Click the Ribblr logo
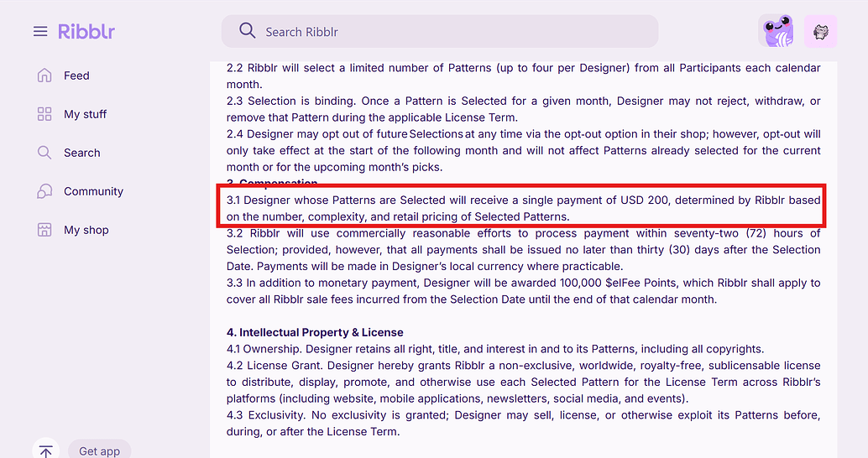The height and width of the screenshot is (458, 868). pos(86,32)
